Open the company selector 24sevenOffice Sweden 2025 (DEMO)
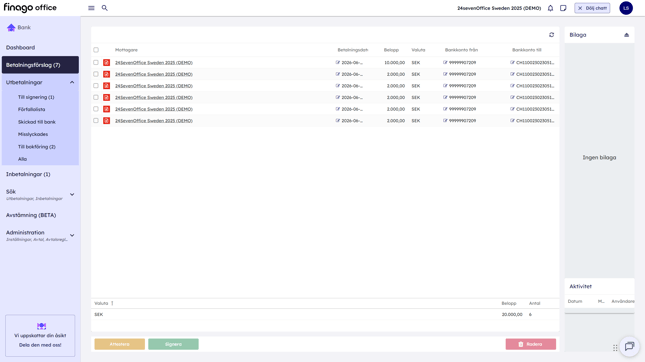The width and height of the screenshot is (645, 362). [499, 8]
